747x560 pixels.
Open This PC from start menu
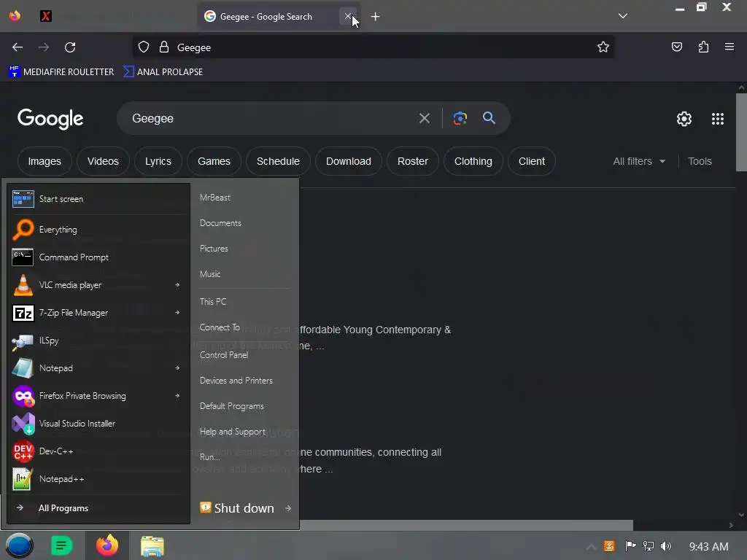pos(213,301)
